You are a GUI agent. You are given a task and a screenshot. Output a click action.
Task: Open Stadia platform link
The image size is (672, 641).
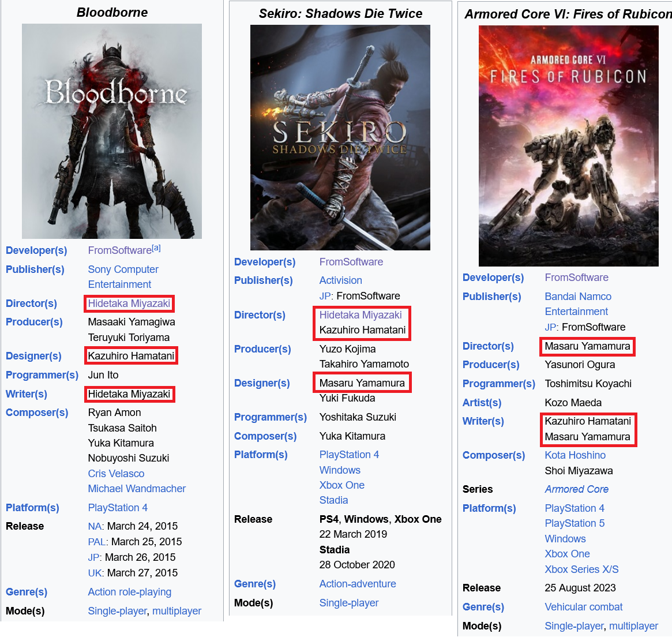point(334,500)
